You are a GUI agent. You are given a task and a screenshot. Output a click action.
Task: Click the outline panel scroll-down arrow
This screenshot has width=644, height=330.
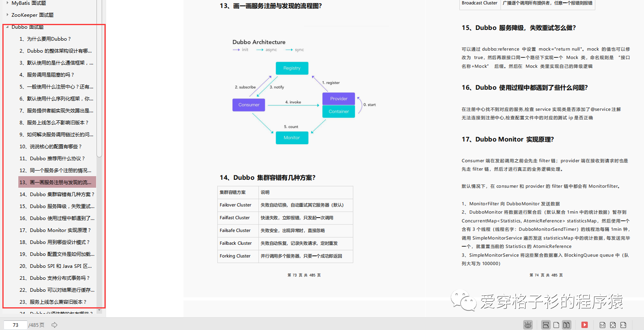click(99, 310)
